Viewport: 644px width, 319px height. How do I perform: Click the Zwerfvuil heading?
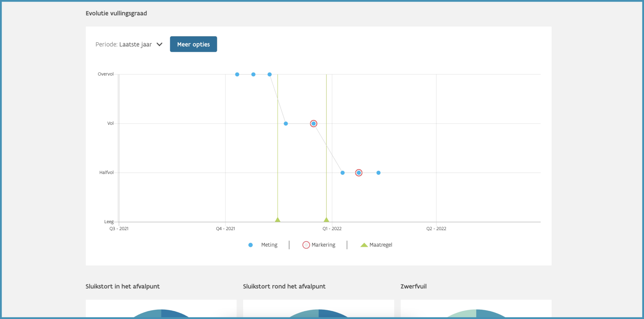(x=414, y=286)
